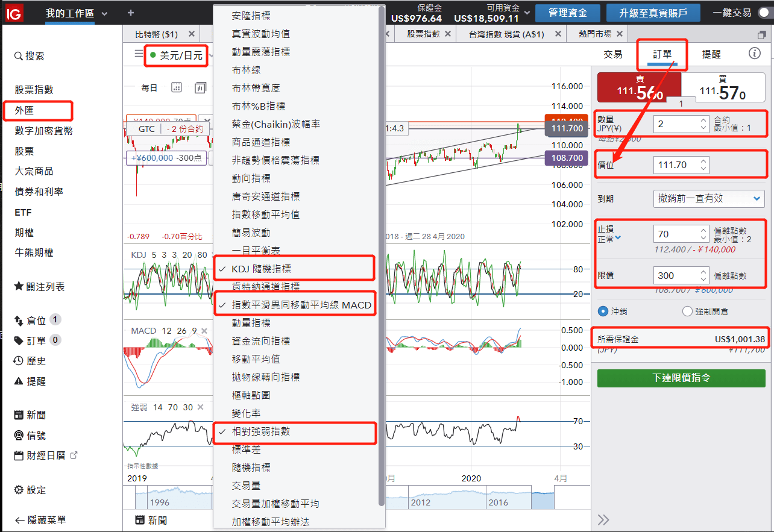Toggle the 一鍵交易 switch
The width and height of the screenshot is (774, 532).
pyautogui.click(x=764, y=13)
